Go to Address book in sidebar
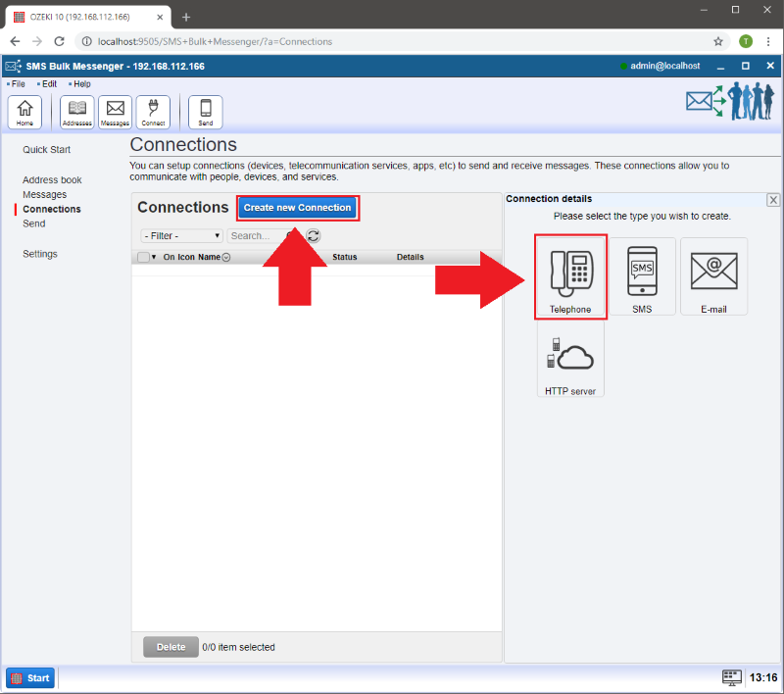The height and width of the screenshot is (694, 784). [x=52, y=180]
